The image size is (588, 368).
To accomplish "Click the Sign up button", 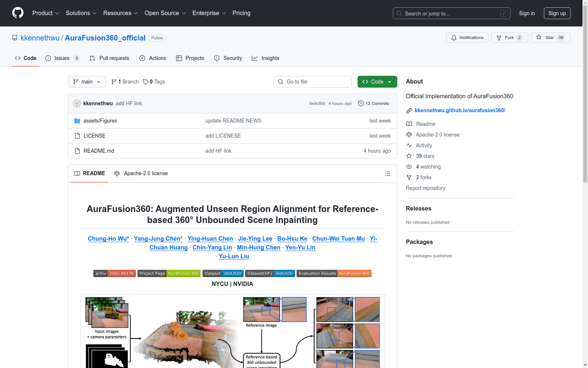I will 557,13.
